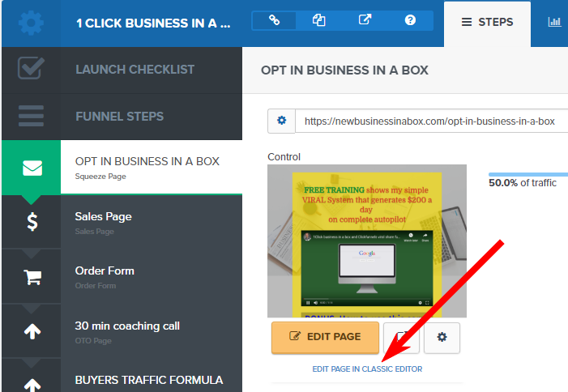Image resolution: width=568 pixels, height=392 pixels.
Task: Open funnel in new window icon
Action: coord(365,19)
